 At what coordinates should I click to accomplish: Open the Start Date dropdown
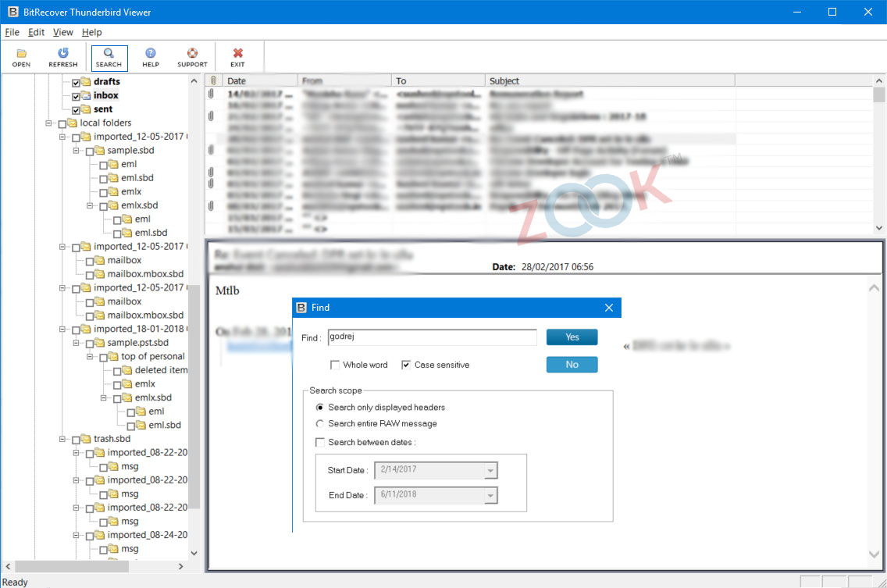(x=490, y=470)
